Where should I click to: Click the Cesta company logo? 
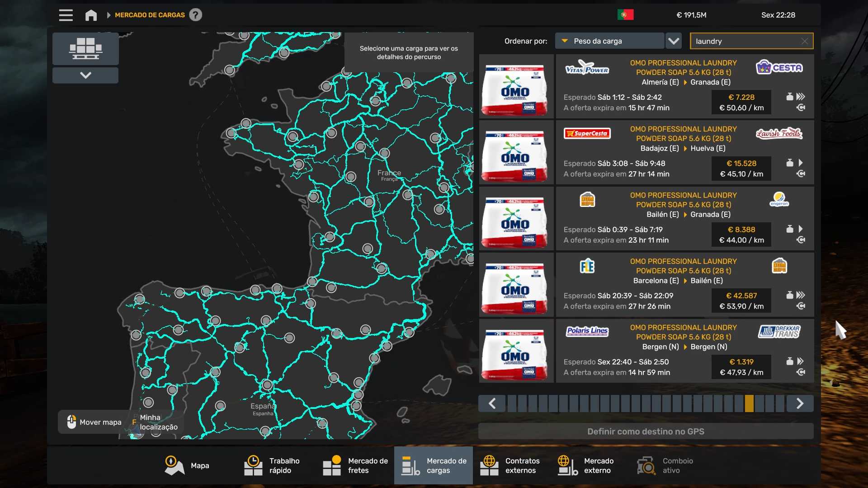click(779, 68)
